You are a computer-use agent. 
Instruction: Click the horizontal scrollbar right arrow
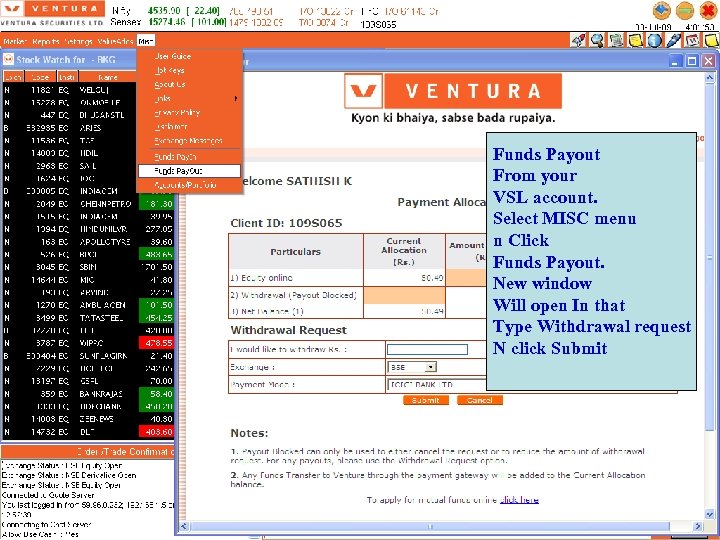(x=698, y=526)
